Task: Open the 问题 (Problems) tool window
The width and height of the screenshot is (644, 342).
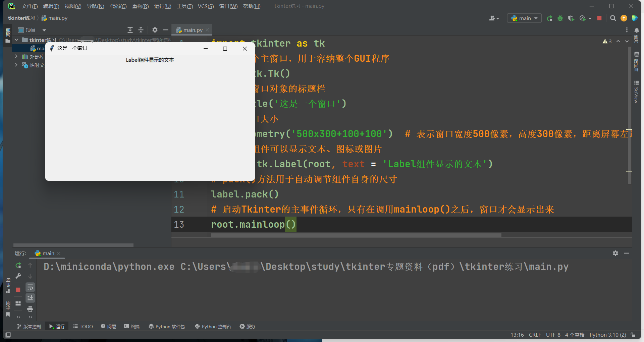Action: tap(108, 327)
